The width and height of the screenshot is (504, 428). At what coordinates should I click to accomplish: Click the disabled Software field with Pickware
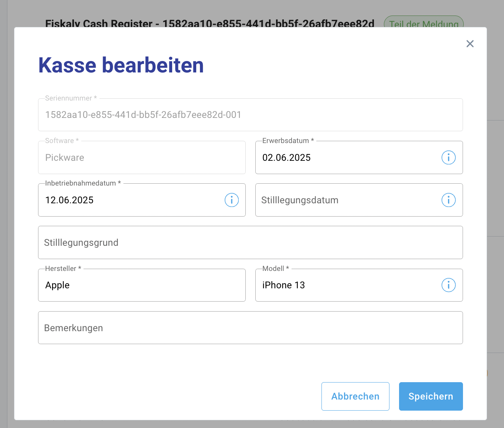coord(142,158)
